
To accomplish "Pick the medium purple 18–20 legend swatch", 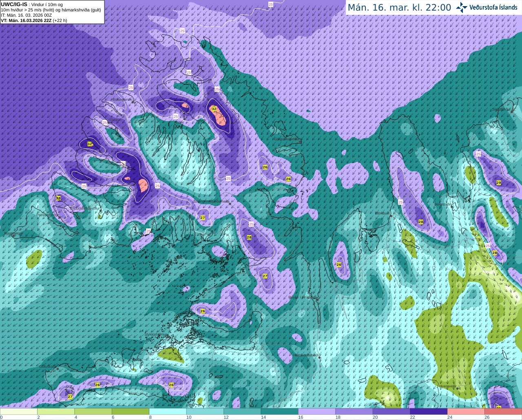I will 354,411.
